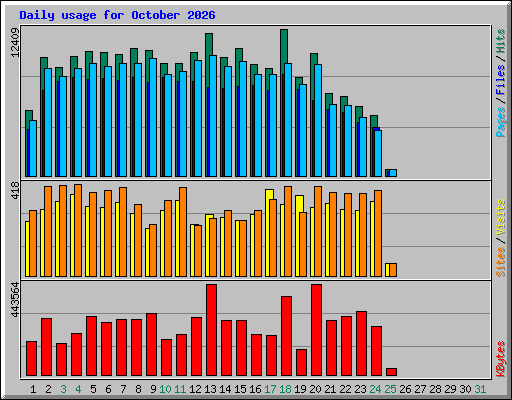Click the red KBytes bar for day 18
Screen dimensions: 512x400
[x=286, y=336]
